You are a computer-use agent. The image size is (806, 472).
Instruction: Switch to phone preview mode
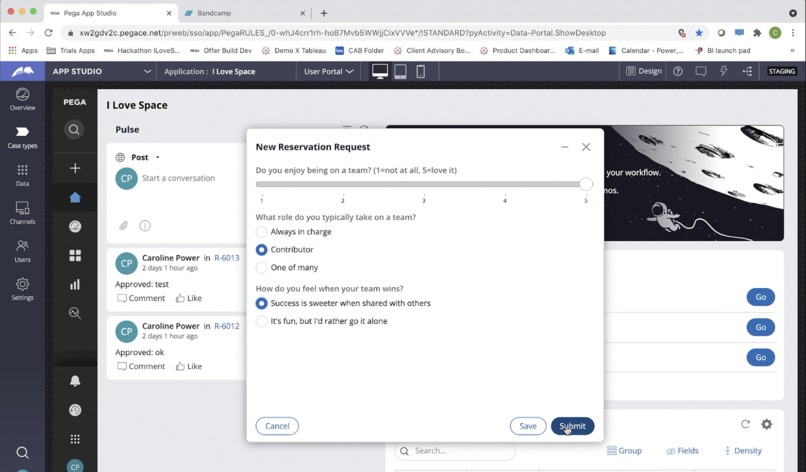(x=420, y=71)
